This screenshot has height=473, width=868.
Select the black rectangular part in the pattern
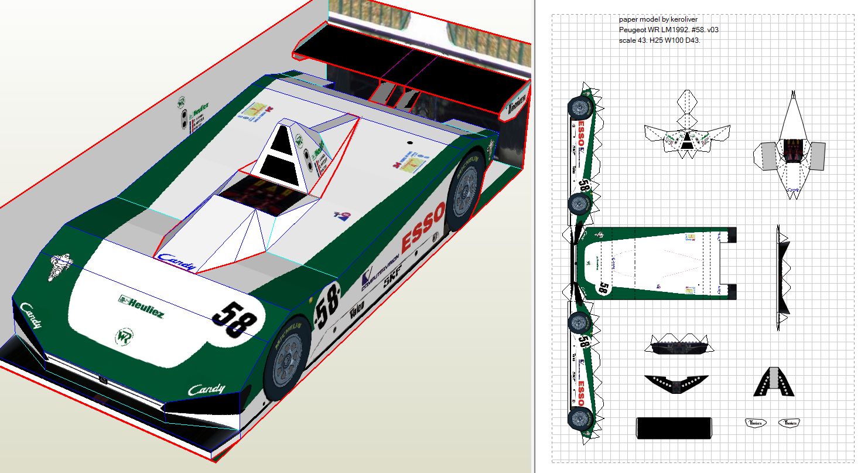pos(674,427)
